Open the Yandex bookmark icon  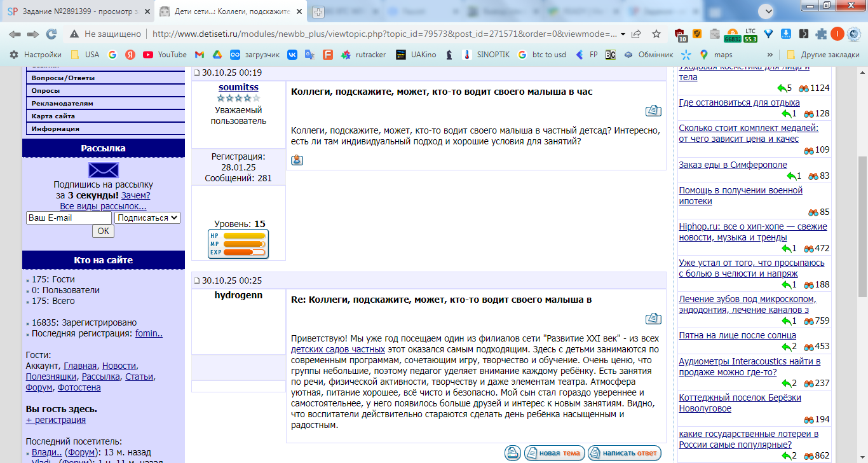point(130,55)
